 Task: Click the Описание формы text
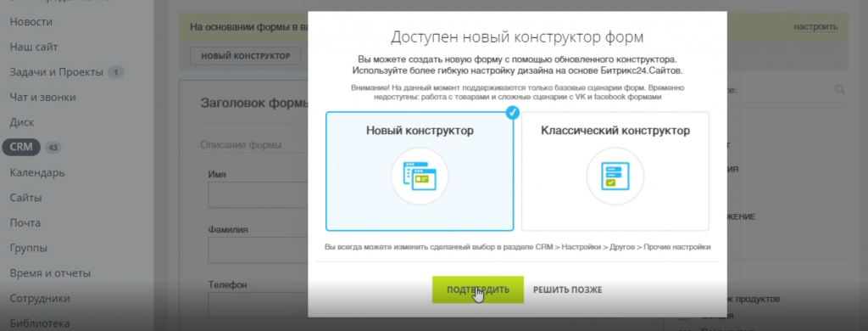tap(241, 145)
